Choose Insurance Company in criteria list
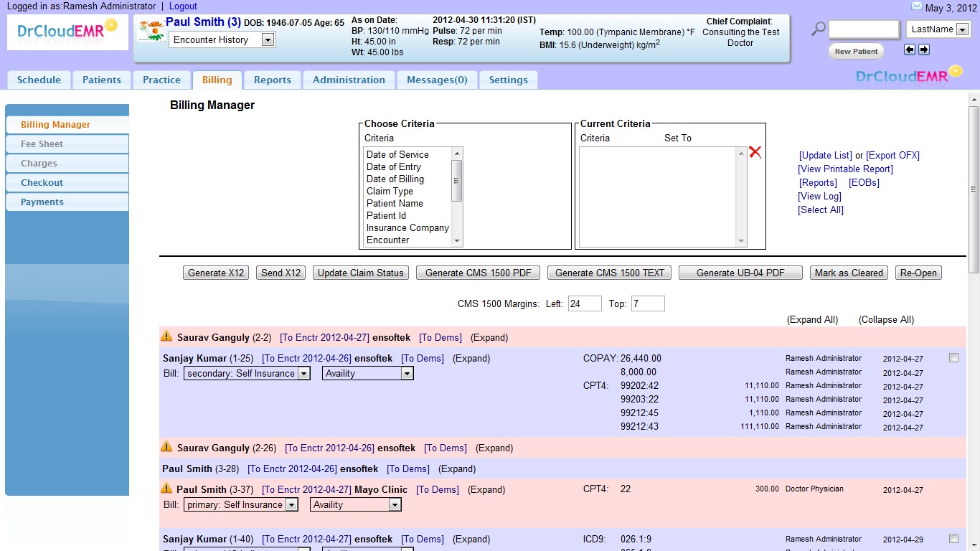This screenshot has height=551, width=980. tap(407, 227)
